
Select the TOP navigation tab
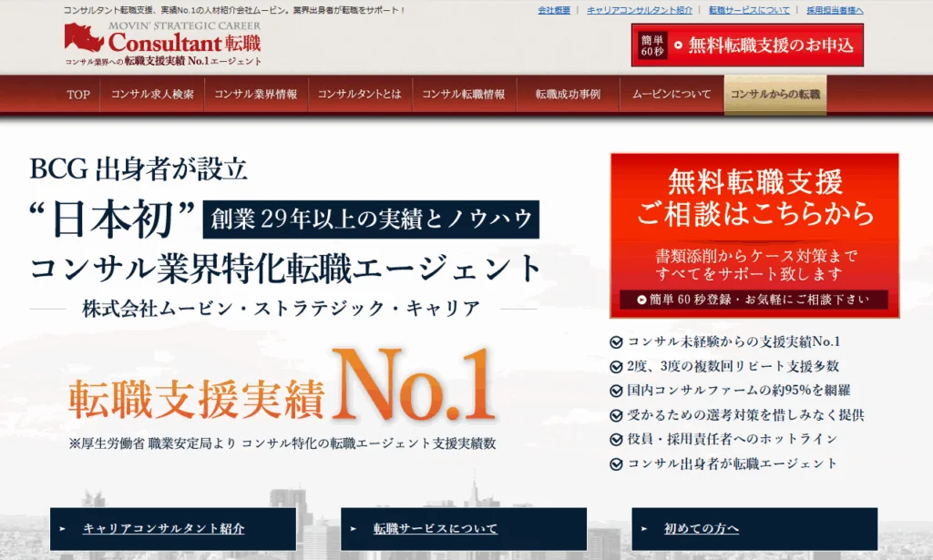pos(77,95)
